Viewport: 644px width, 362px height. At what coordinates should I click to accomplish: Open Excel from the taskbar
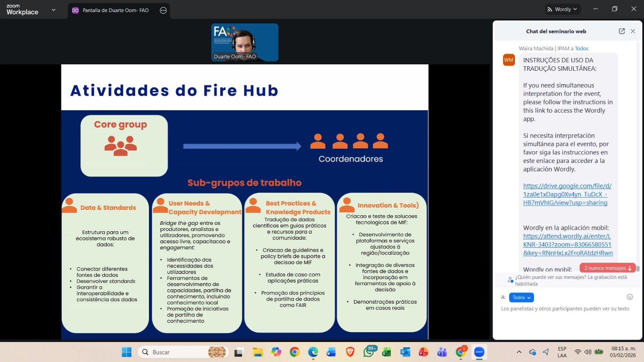[387, 352]
